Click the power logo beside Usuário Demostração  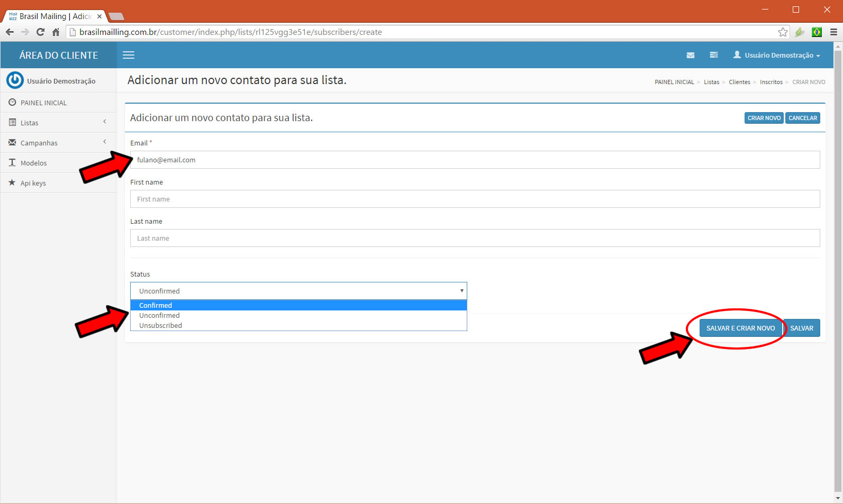pyautogui.click(x=15, y=80)
